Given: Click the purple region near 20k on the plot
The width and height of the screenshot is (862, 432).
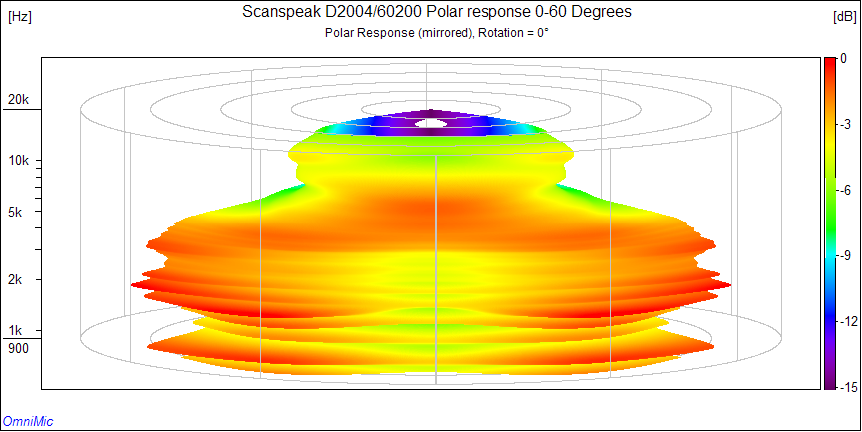Looking at the screenshot, I should tap(432, 114).
